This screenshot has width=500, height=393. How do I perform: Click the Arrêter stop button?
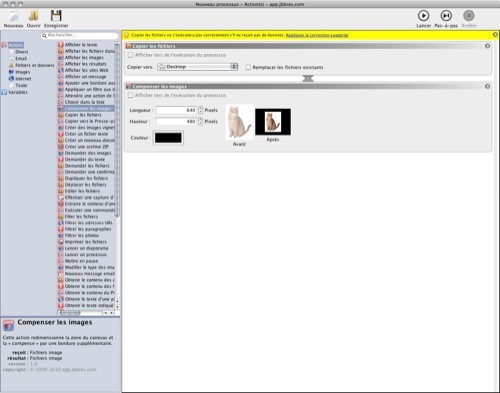pyautogui.click(x=469, y=16)
